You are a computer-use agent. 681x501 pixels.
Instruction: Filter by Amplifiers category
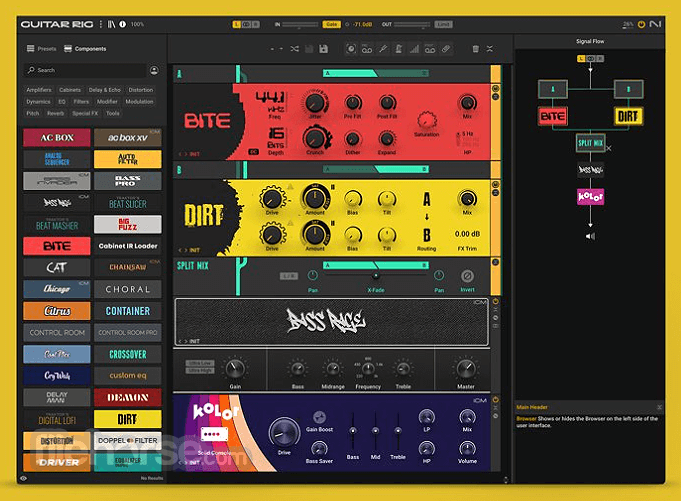(x=39, y=90)
